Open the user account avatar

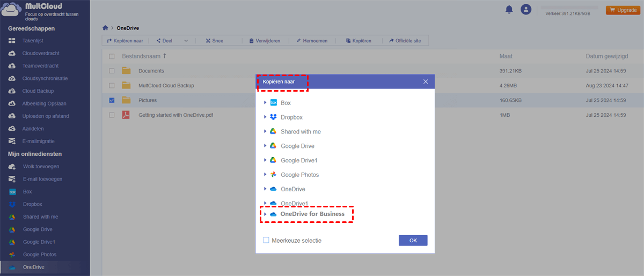pyautogui.click(x=526, y=9)
